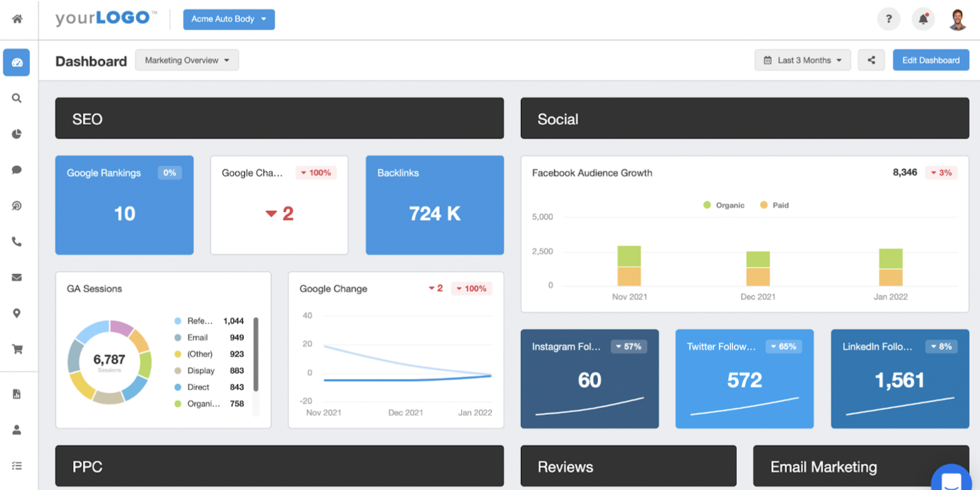Open the target/PPC sidebar icon

tap(17, 206)
